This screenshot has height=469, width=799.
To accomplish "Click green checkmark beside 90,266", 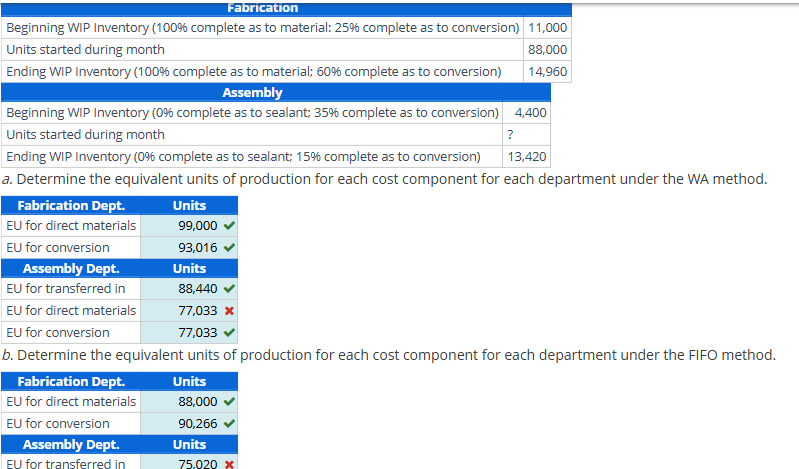I will [x=229, y=424].
